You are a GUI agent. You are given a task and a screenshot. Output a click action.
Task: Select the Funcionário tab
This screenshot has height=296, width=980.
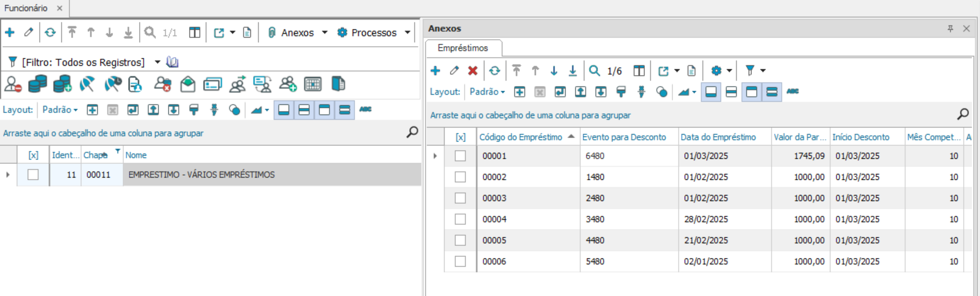26,8
